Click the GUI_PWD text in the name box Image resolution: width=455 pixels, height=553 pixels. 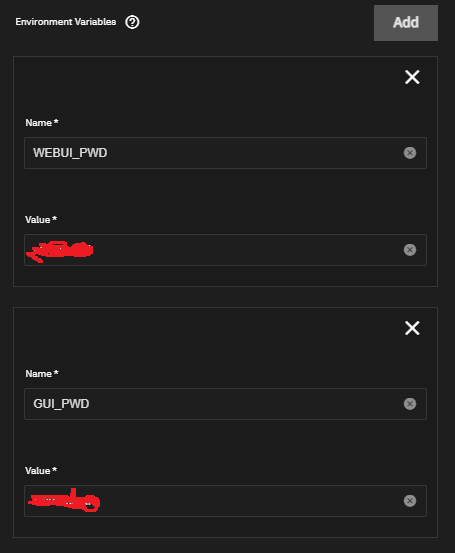(x=61, y=404)
